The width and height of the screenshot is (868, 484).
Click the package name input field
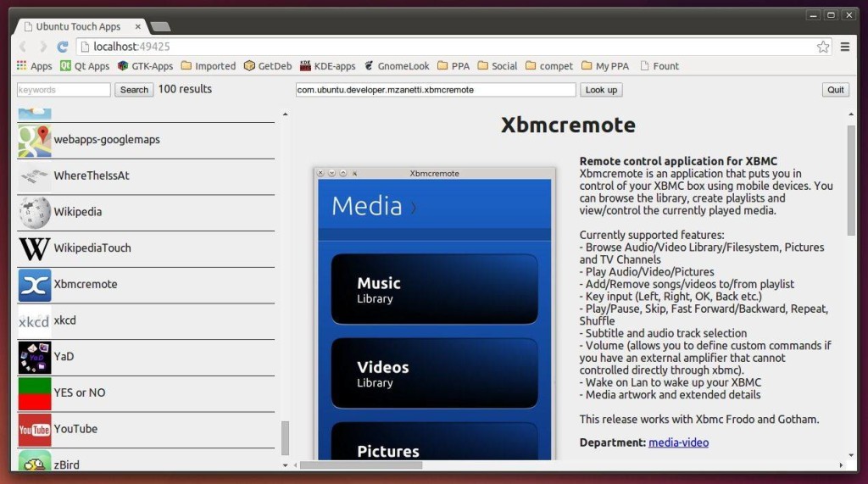436,90
